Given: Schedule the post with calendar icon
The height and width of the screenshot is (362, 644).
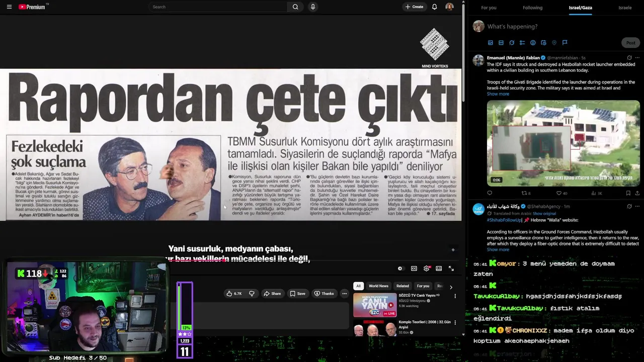Looking at the screenshot, I should click(x=543, y=43).
